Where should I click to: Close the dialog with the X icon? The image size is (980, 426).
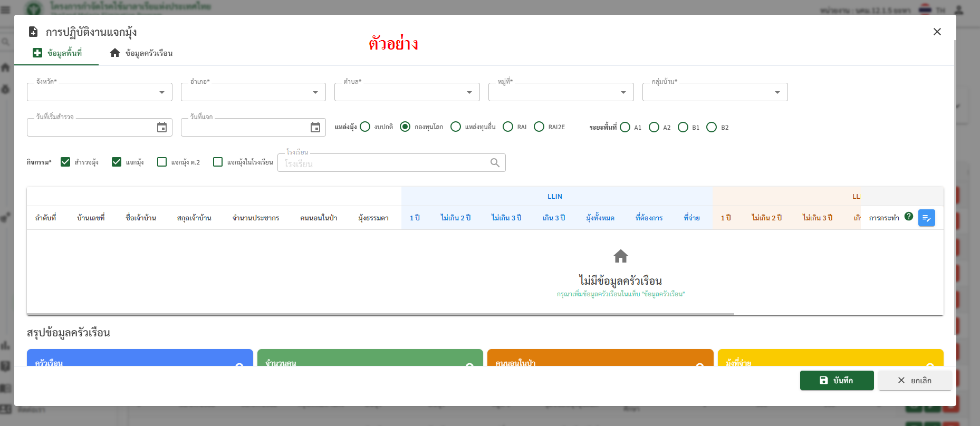pos(937,32)
